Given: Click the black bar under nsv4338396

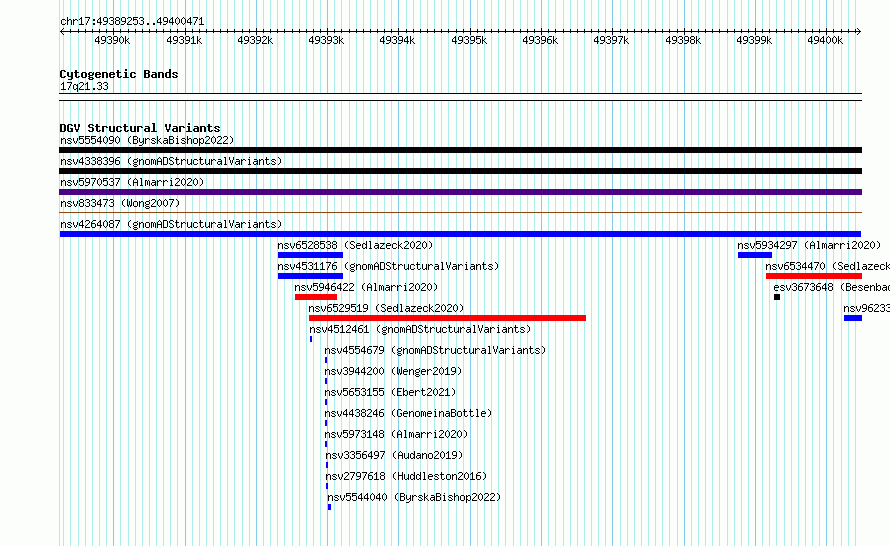Looking at the screenshot, I should click(x=460, y=171).
